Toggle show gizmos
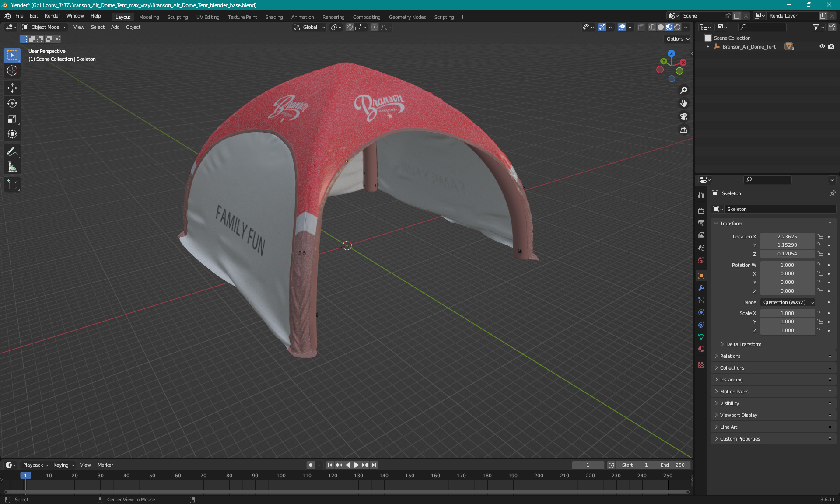 (x=602, y=27)
